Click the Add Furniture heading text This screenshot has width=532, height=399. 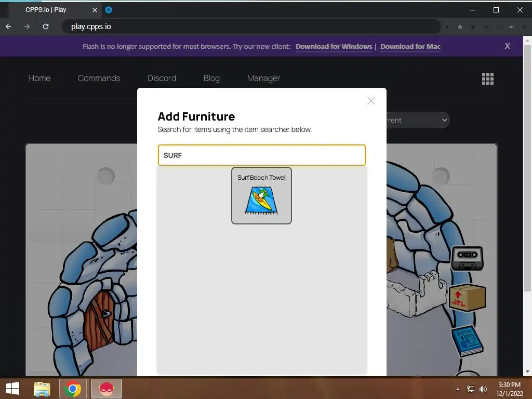tap(196, 116)
